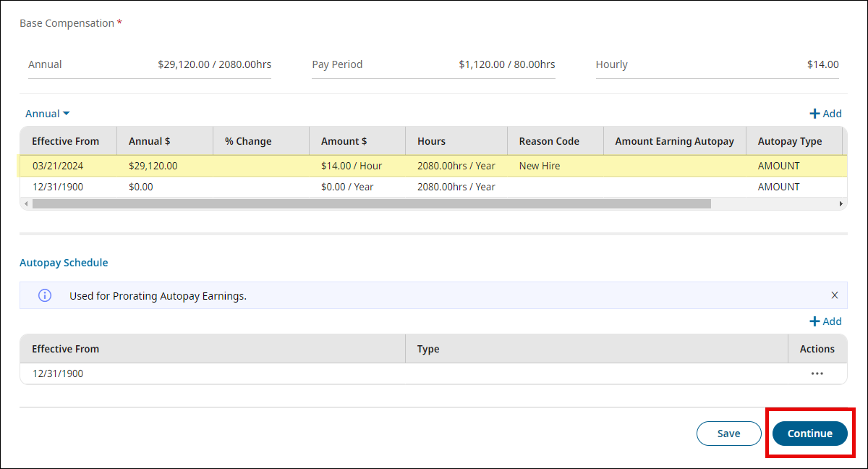Sort by Effective From column in compensation table
868x469 pixels.
tap(65, 141)
